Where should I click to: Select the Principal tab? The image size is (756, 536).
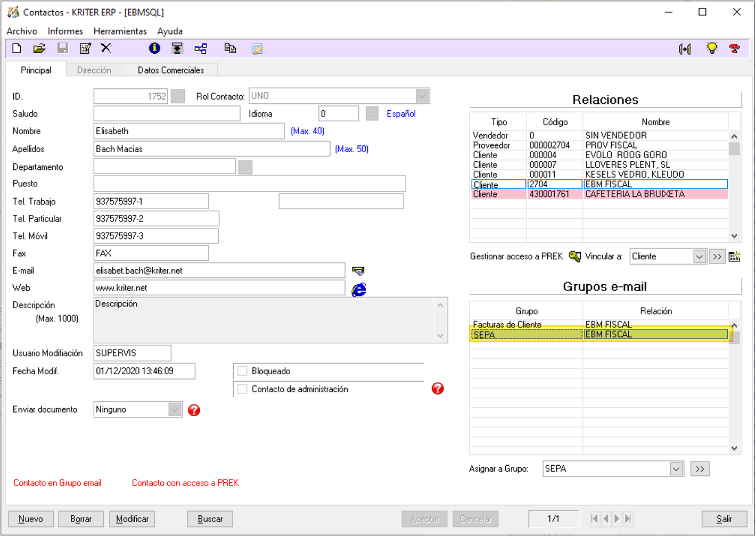click(36, 70)
